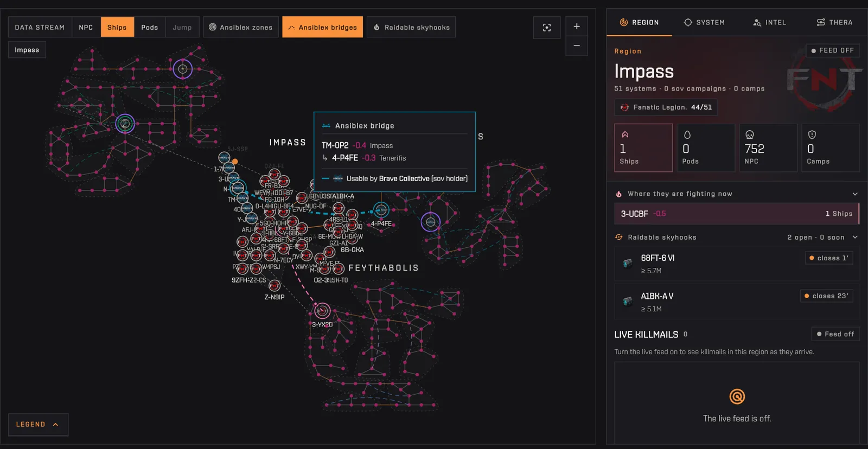Click the Fanatic Legion alliance logo icon

coord(624,107)
